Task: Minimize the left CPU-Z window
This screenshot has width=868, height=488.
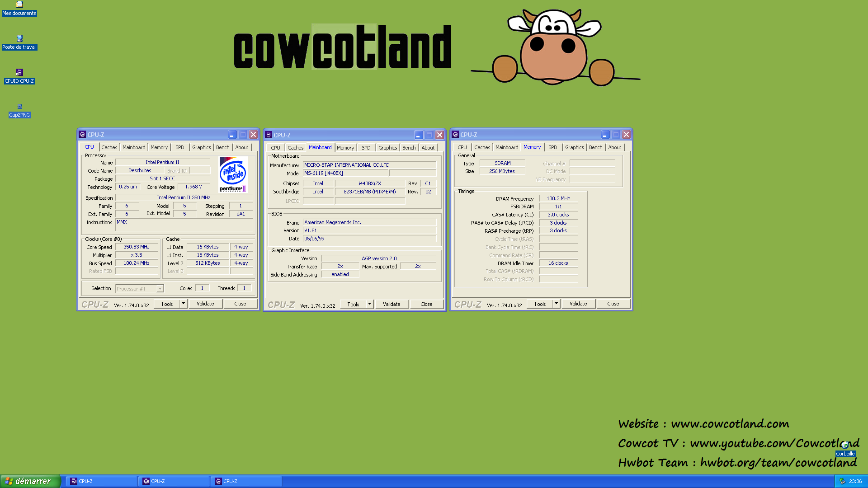Action: 232,135
